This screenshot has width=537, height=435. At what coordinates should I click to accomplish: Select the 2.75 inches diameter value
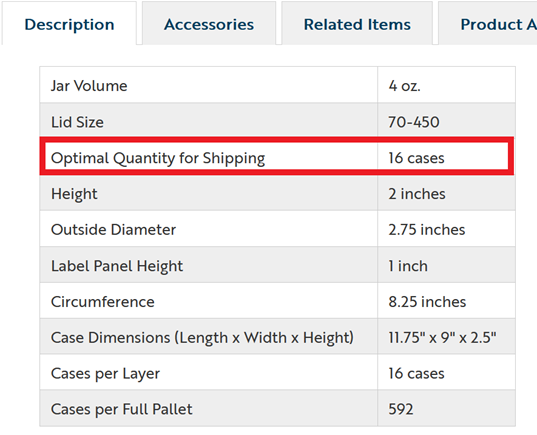click(427, 229)
